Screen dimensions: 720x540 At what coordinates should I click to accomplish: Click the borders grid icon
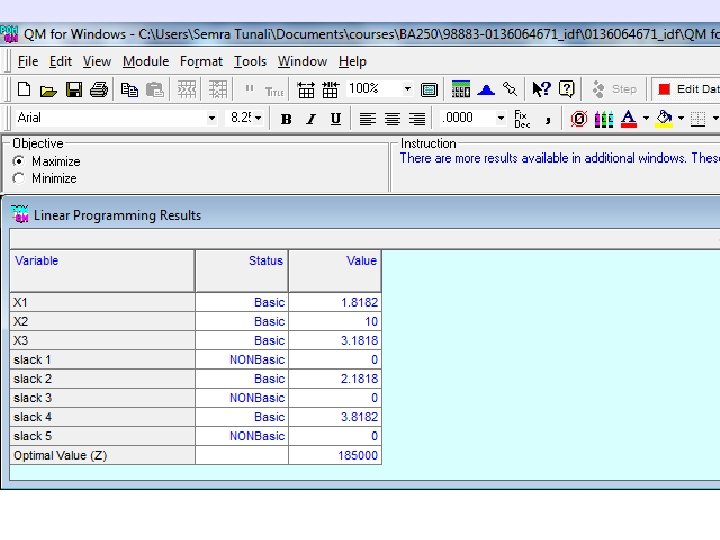coord(698,119)
